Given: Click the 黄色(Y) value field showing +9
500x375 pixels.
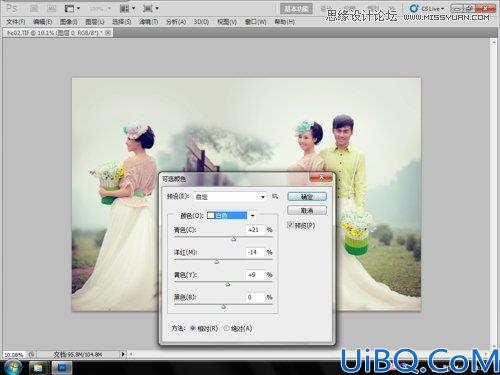Looking at the screenshot, I should pos(255,275).
